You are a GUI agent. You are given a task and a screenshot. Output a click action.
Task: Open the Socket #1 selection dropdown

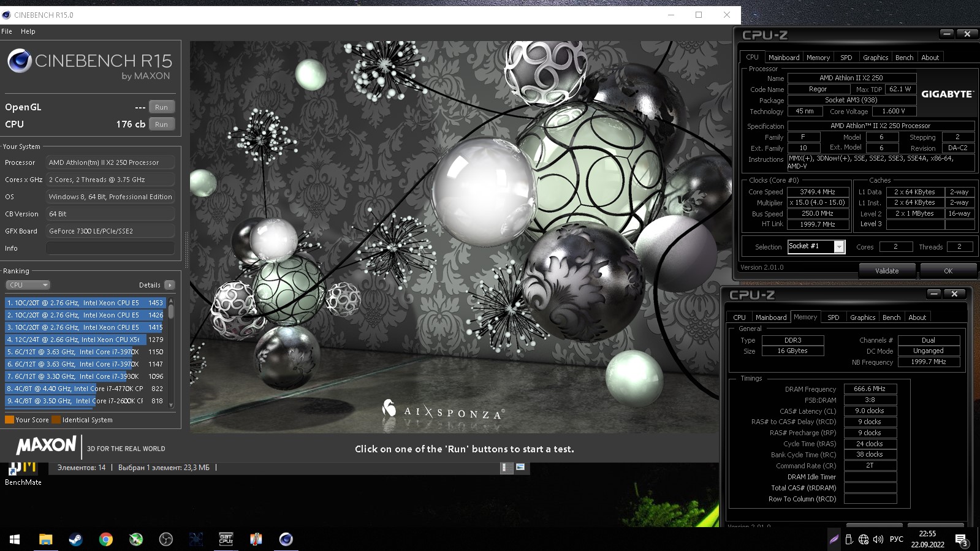pos(839,246)
